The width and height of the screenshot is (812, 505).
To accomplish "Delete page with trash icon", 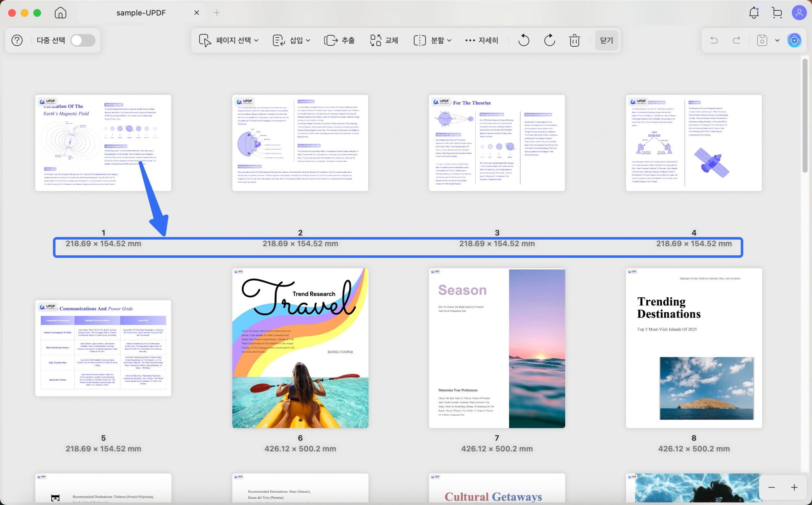I will (574, 40).
